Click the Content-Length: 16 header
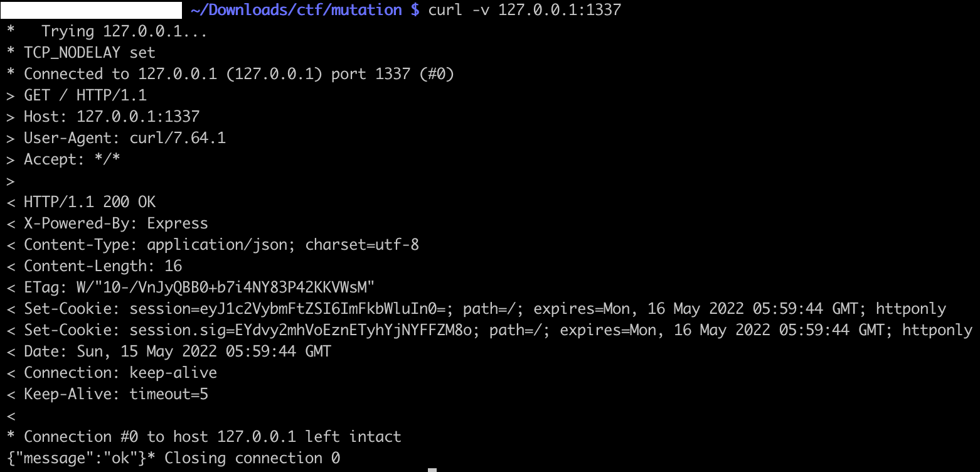This screenshot has width=980, height=472. [x=103, y=266]
